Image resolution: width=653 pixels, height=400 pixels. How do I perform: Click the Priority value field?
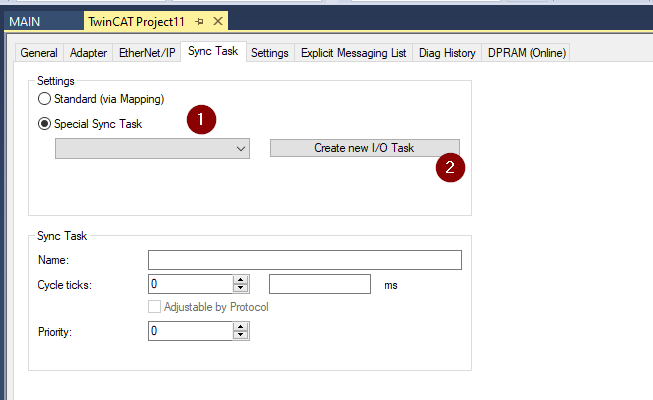tap(191, 331)
